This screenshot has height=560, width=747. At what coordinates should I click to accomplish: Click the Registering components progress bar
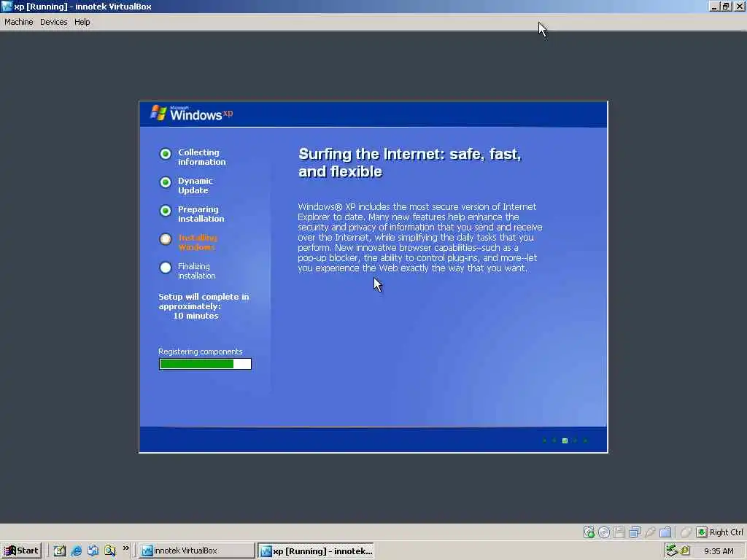tap(205, 364)
